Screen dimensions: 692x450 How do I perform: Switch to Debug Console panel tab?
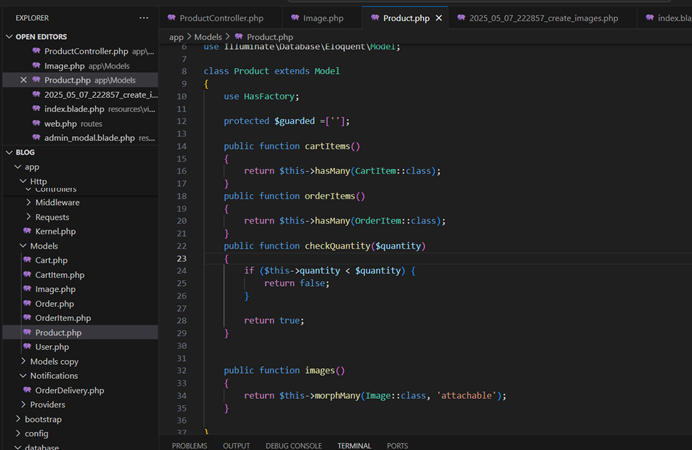tap(293, 445)
